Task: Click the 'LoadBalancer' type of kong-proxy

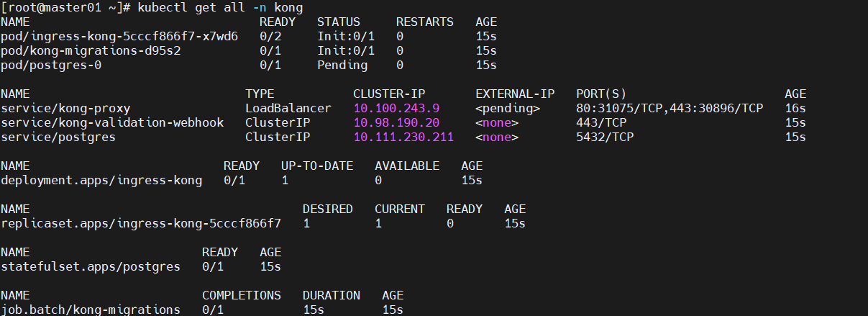Action: [x=288, y=108]
